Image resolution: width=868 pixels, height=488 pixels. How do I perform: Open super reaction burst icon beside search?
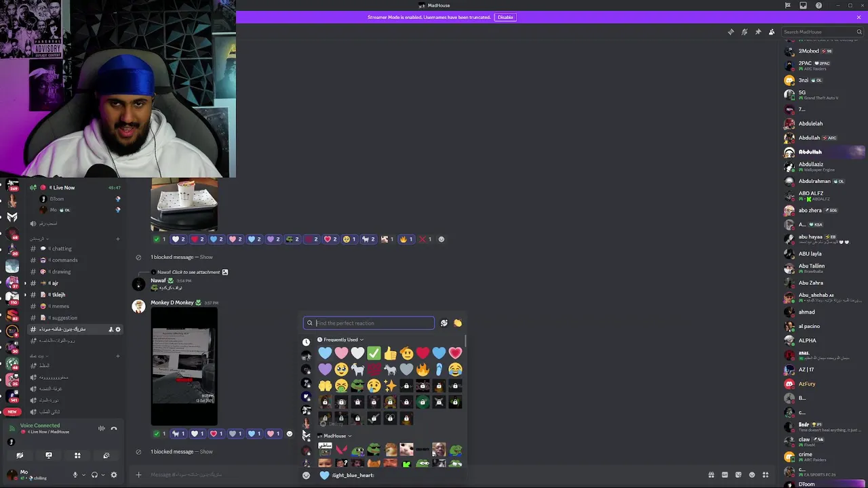pos(444,323)
